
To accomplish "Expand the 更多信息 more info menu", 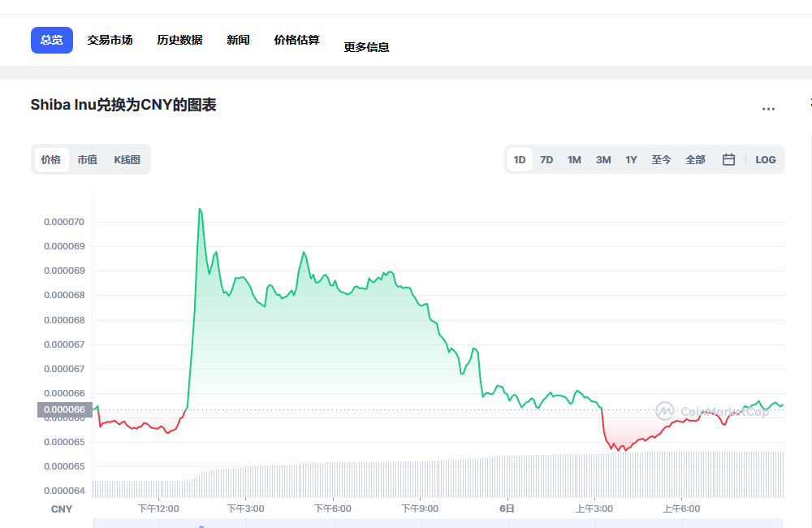I will point(365,46).
